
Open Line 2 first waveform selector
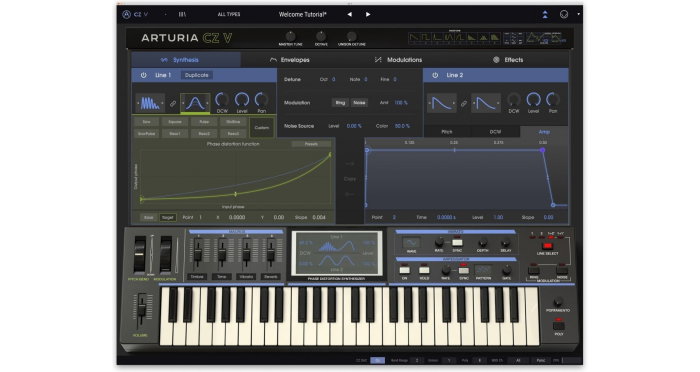point(442,104)
